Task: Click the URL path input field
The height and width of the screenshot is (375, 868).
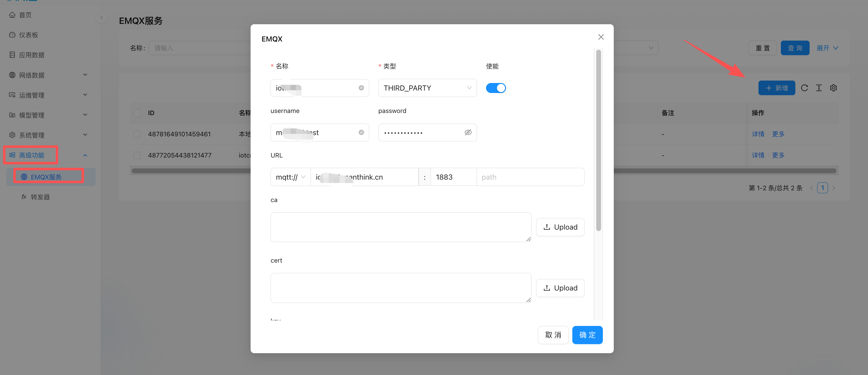Action: click(530, 177)
